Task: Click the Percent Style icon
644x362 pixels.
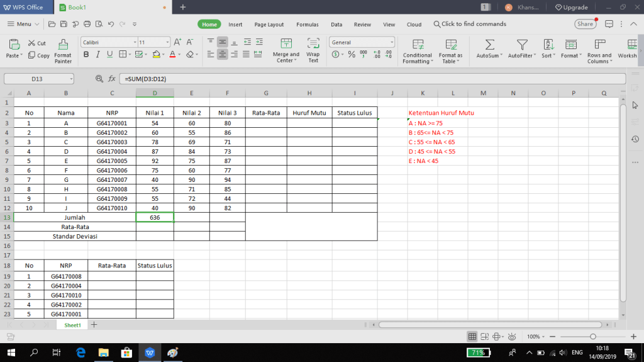Action: pos(350,55)
